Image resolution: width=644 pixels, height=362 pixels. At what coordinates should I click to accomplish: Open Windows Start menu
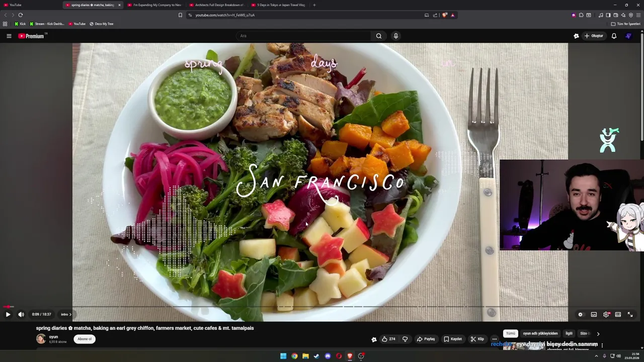click(x=283, y=356)
